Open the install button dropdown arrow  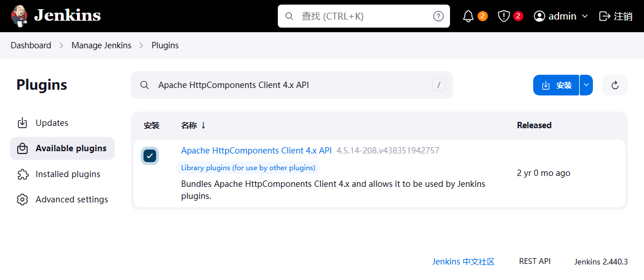tap(587, 85)
